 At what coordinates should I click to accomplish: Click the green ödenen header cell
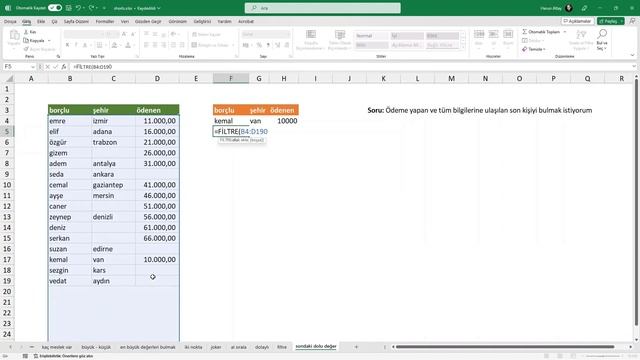(157, 110)
